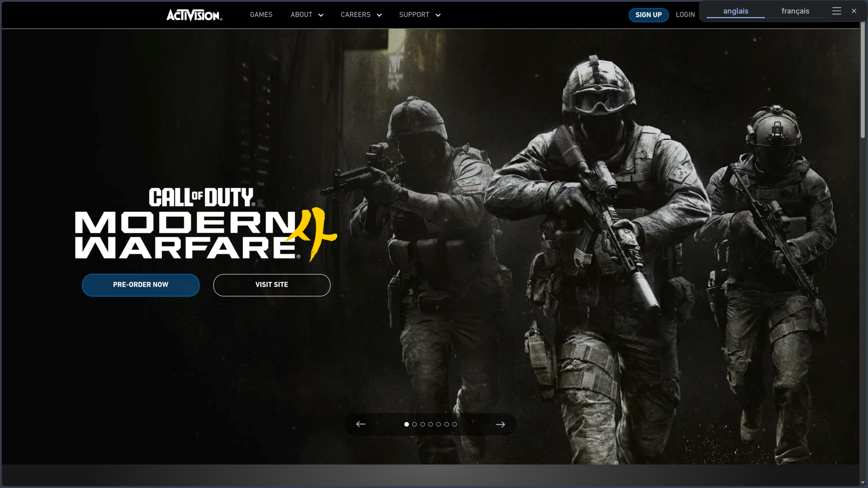Click the page vertical scrollbar thumb

pos(863,80)
